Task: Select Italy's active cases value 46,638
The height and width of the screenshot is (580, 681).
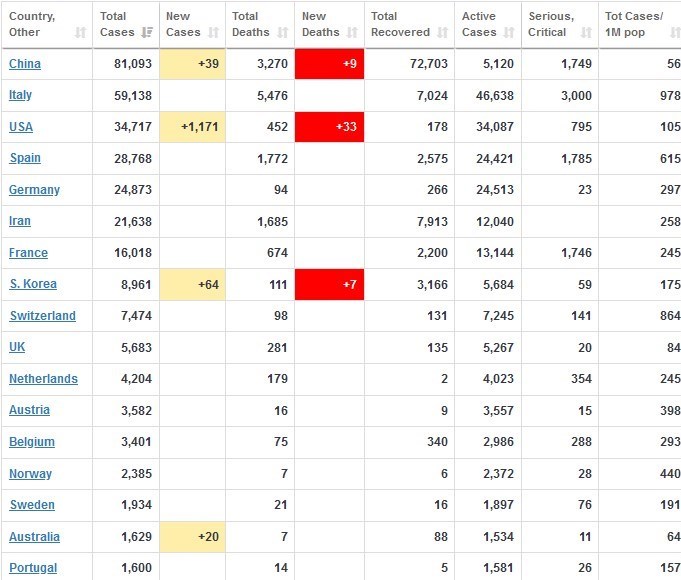Action: [495, 96]
